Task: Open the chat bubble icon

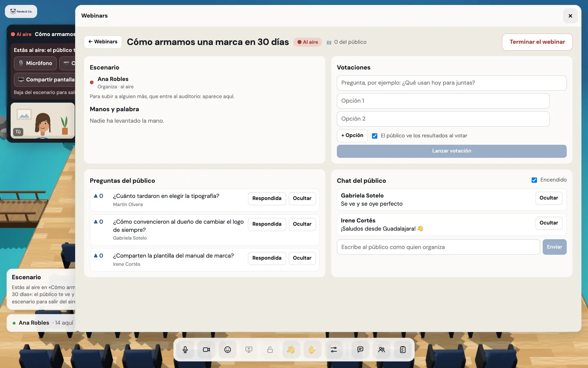Action: pos(361,350)
